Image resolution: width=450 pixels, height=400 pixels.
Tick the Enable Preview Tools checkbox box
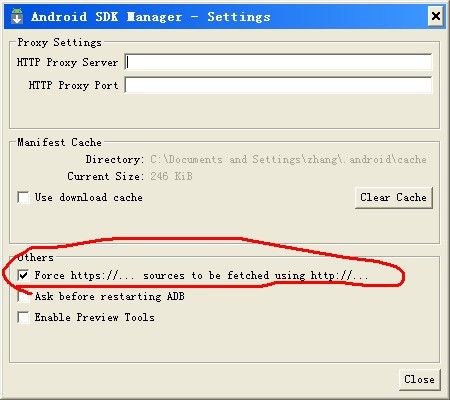coord(23,317)
